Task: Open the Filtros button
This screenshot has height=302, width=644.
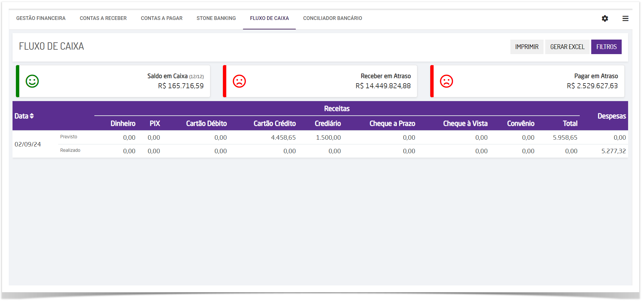Action: 606,47
